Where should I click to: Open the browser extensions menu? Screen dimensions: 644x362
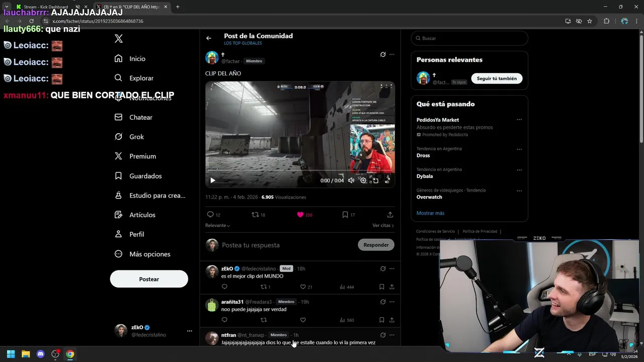(x=606, y=21)
